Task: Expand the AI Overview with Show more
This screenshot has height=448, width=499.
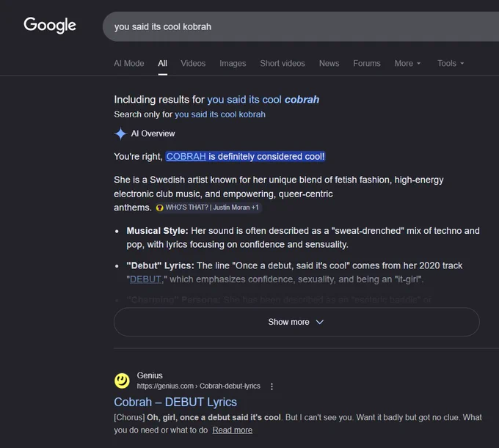Action: (x=296, y=322)
